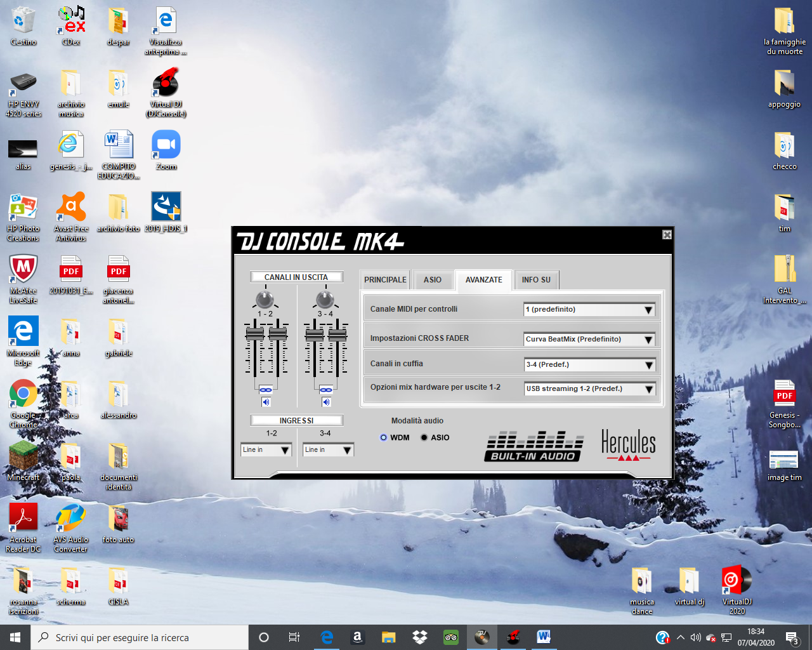Open image tim file on desktop

coord(785,466)
